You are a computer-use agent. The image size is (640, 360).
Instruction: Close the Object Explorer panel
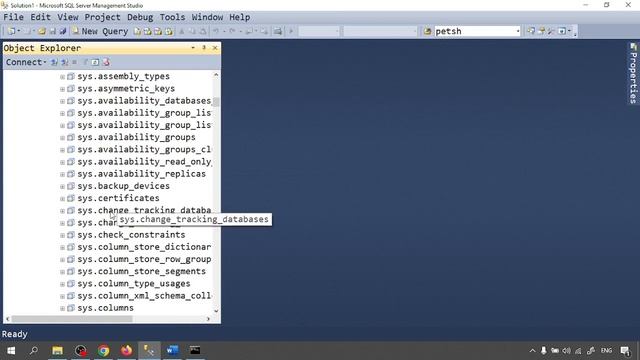click(215, 48)
